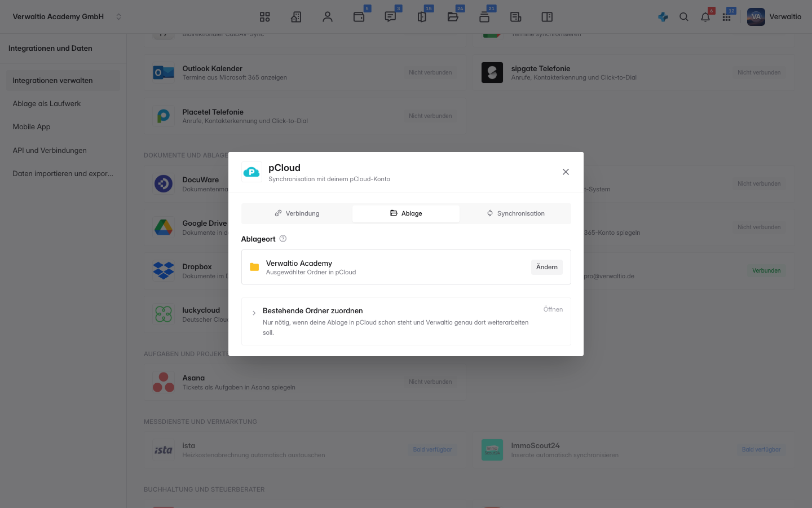Click the Verbunden status badge

[x=766, y=271]
